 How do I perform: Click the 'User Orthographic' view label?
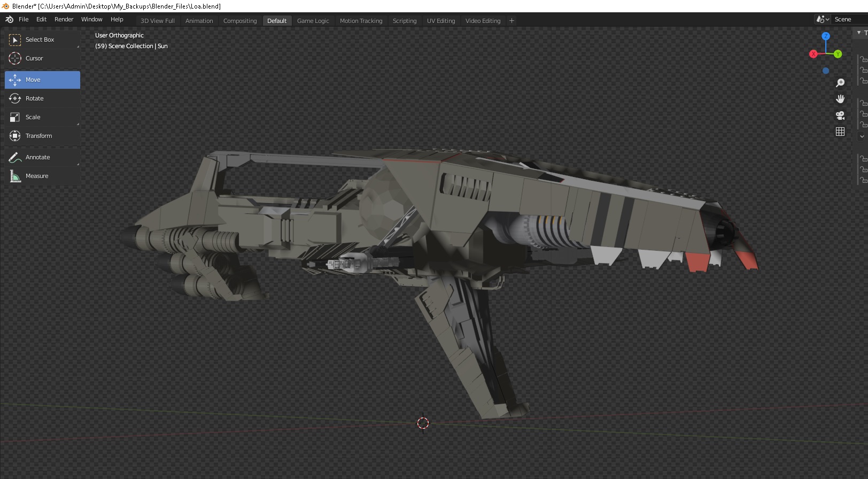point(119,35)
